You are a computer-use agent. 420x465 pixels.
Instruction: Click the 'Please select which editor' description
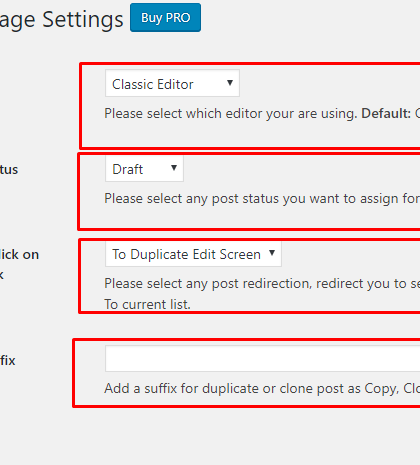click(x=231, y=114)
